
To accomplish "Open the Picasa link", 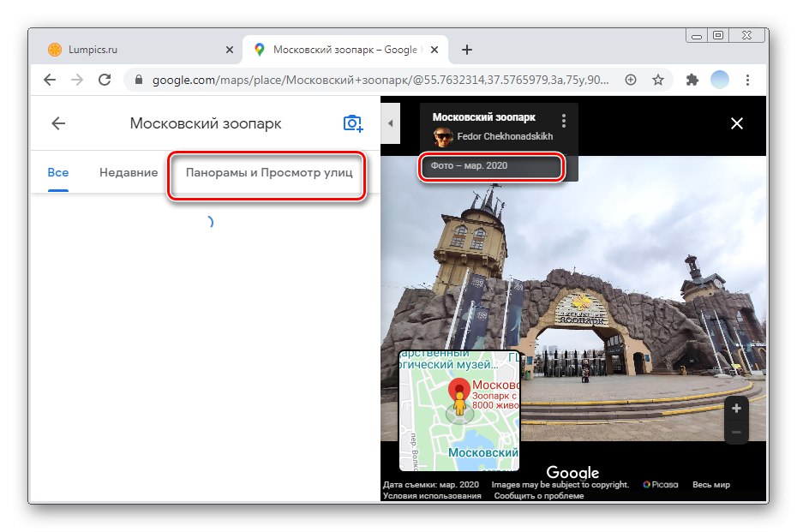I will click(x=660, y=485).
